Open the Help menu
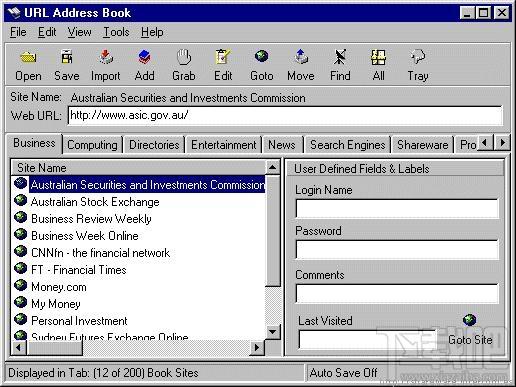 [x=152, y=32]
